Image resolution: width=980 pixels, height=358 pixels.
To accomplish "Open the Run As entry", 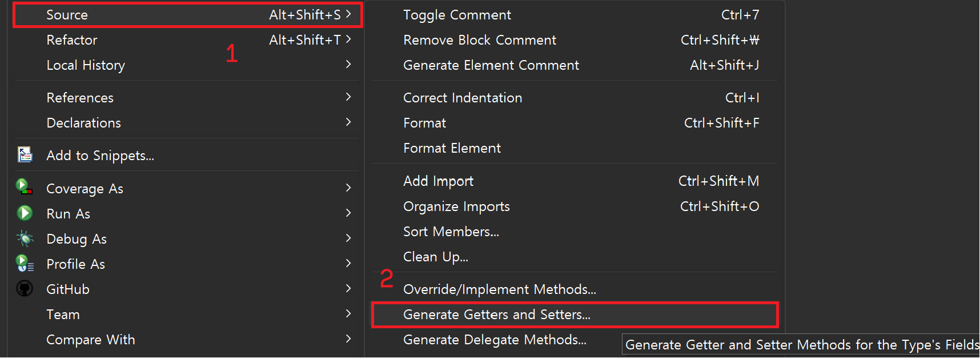I will (x=187, y=214).
